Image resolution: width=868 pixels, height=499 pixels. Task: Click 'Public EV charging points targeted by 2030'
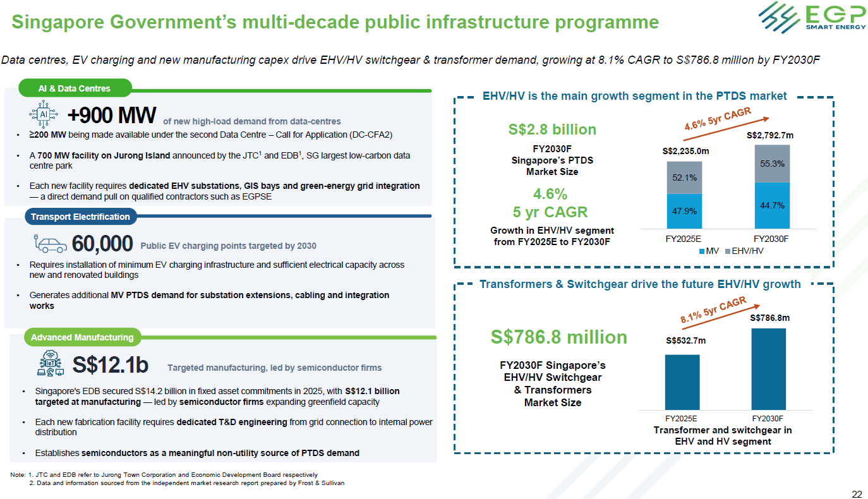coord(228,246)
